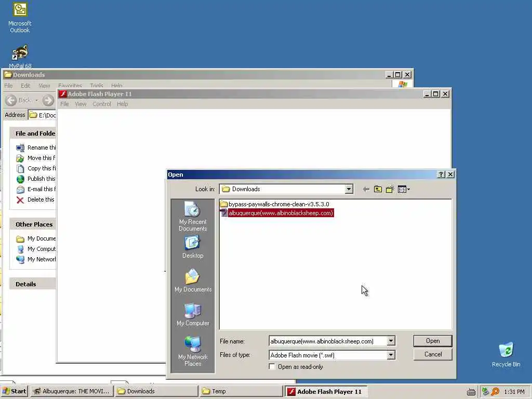532x399 pixels.
Task: Click the Start button
Action: (14, 392)
